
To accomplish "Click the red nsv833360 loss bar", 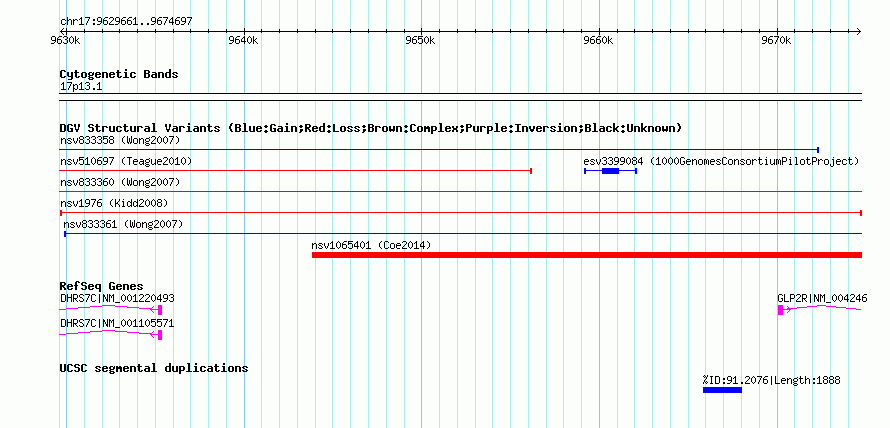I will click(x=461, y=192).
